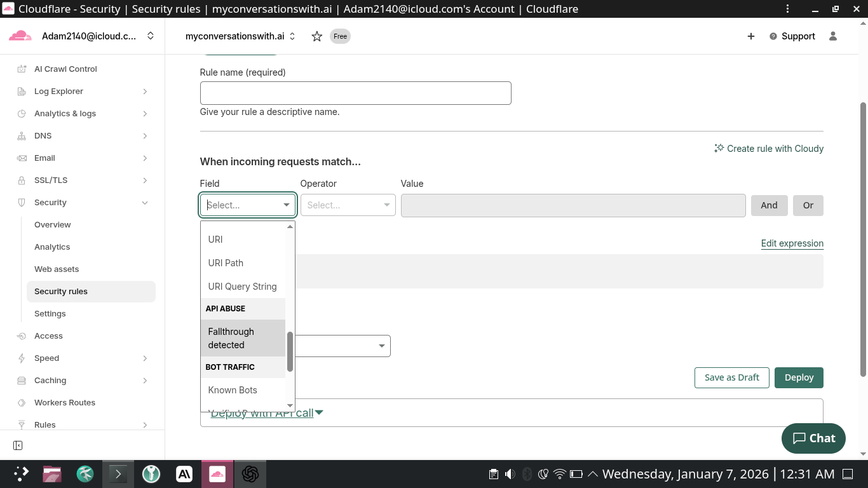Click the volume speaker tray icon

point(510,474)
